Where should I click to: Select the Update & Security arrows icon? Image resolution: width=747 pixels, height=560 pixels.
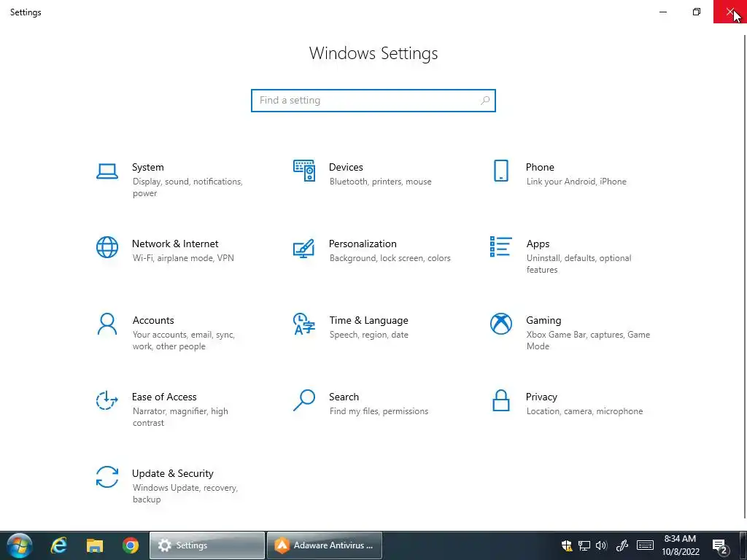click(107, 477)
